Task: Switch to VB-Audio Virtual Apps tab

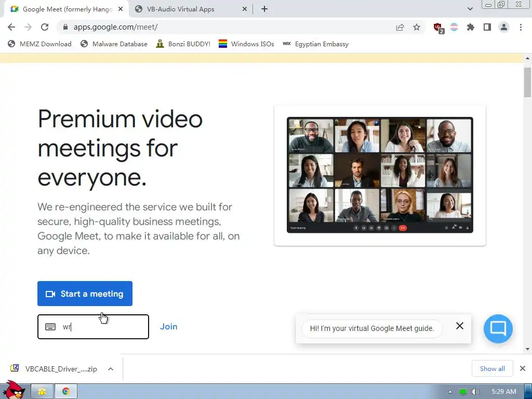Action: coord(191,9)
